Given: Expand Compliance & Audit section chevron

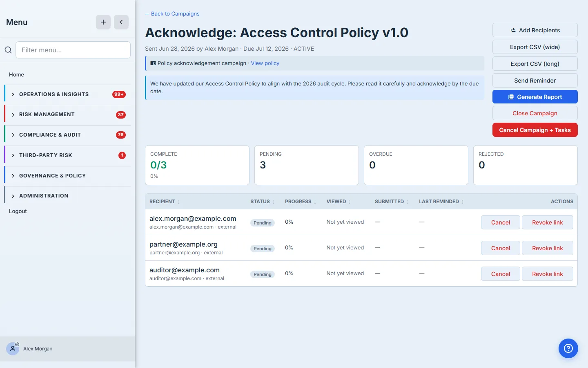Looking at the screenshot, I should pos(13,135).
